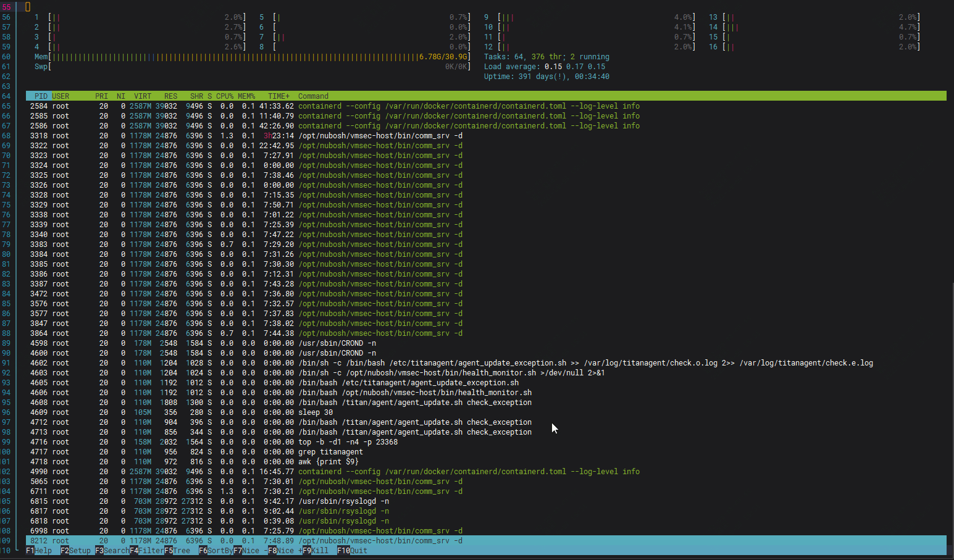Viewport: 954px width, 560px height.
Task: Open the F4 Filter option
Action: (146, 551)
